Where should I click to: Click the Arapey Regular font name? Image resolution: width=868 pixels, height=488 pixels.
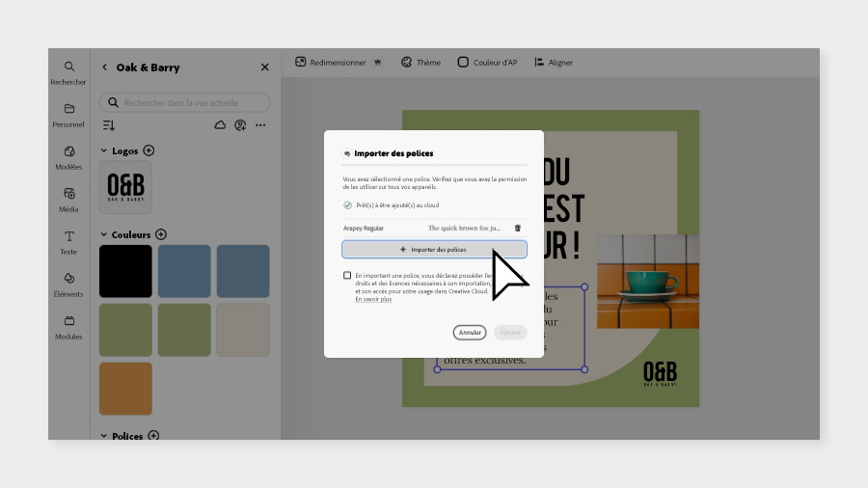point(364,228)
